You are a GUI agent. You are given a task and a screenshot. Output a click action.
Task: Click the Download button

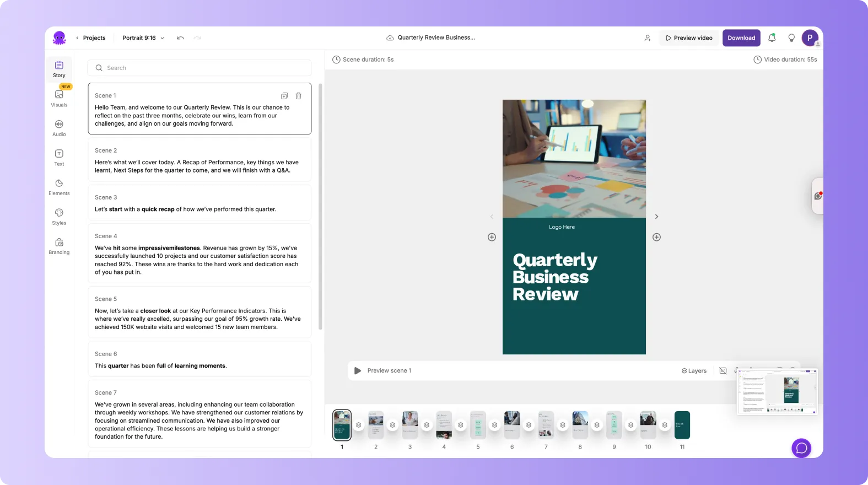pyautogui.click(x=741, y=38)
